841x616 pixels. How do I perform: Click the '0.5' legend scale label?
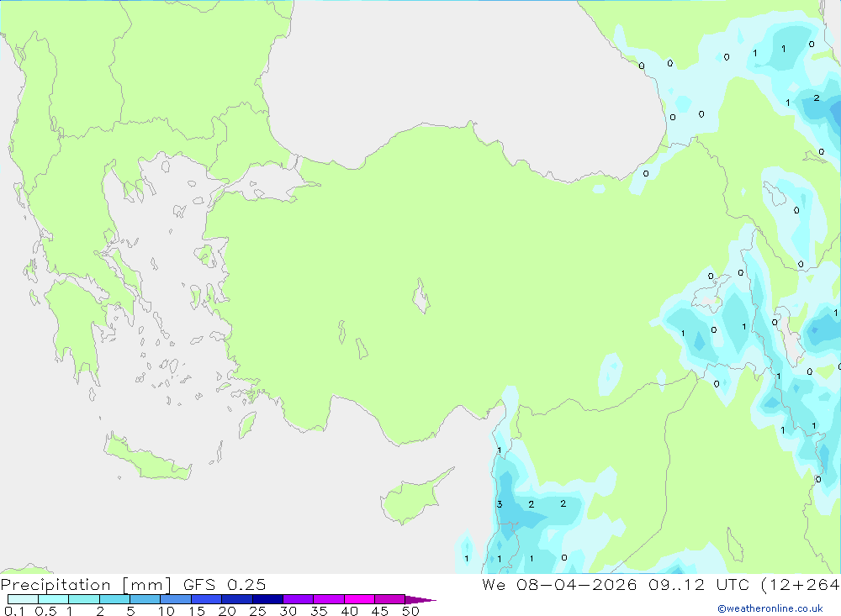point(45,611)
